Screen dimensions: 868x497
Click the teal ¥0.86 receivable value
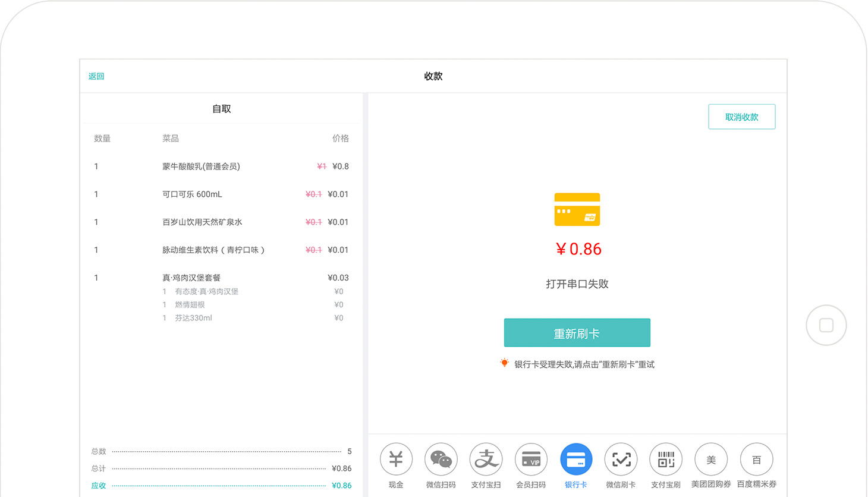pos(341,486)
